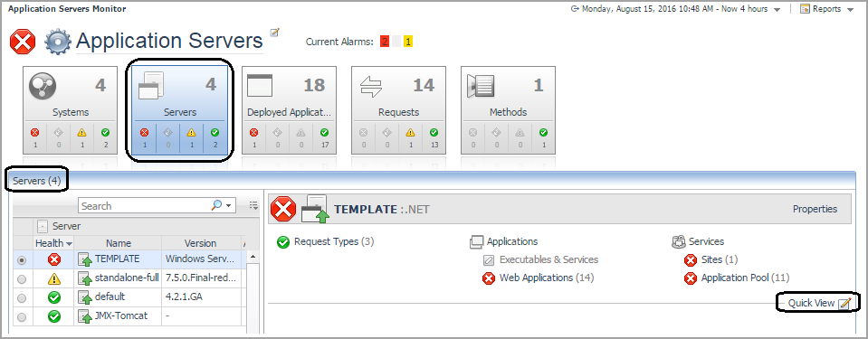The image size is (868, 339).
Task: Click the Web Applications critical status icon
Action: (x=488, y=278)
